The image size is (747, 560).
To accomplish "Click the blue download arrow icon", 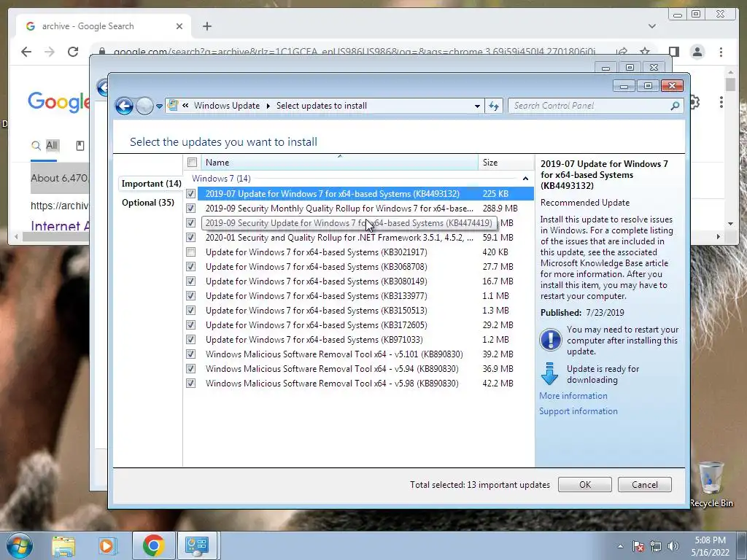I will click(550, 374).
